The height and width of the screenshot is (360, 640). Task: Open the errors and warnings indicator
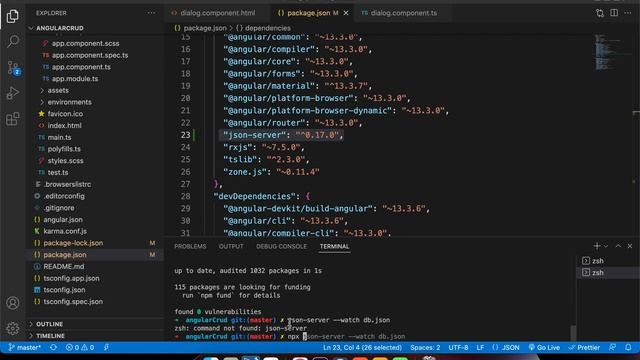(80, 348)
